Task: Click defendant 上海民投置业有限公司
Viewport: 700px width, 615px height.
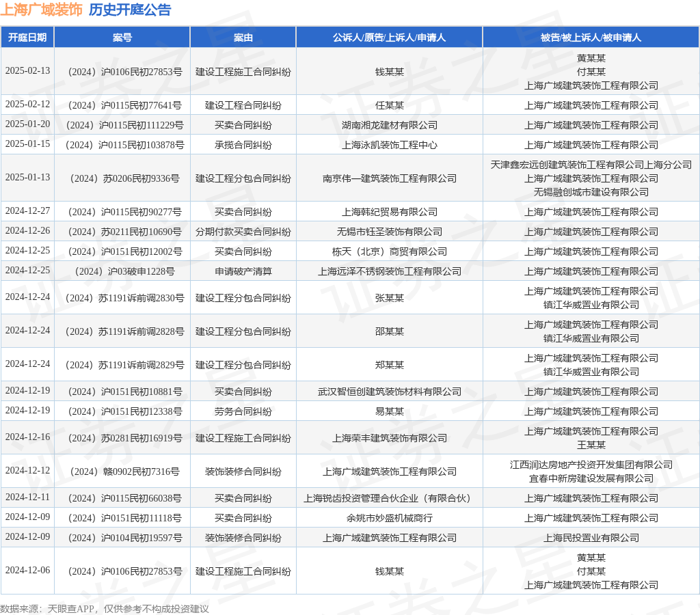Action: coord(591,538)
